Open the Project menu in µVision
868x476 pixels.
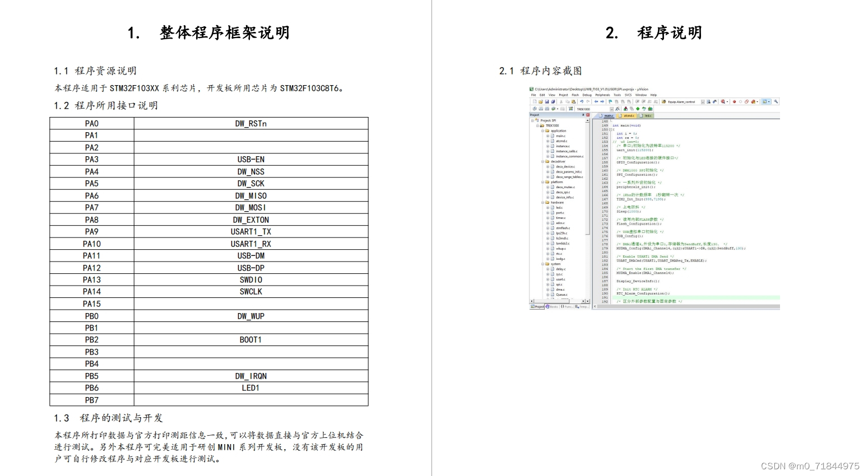(x=564, y=95)
